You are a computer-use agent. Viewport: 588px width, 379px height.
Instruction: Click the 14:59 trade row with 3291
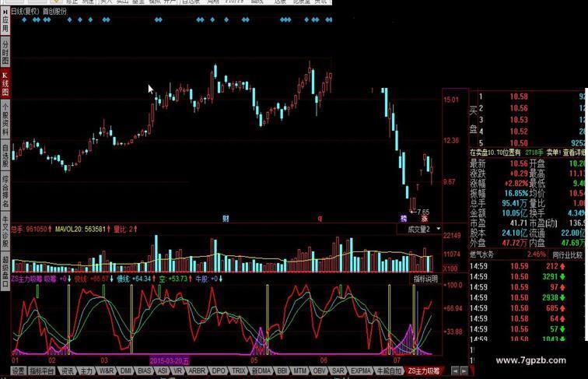(527, 277)
